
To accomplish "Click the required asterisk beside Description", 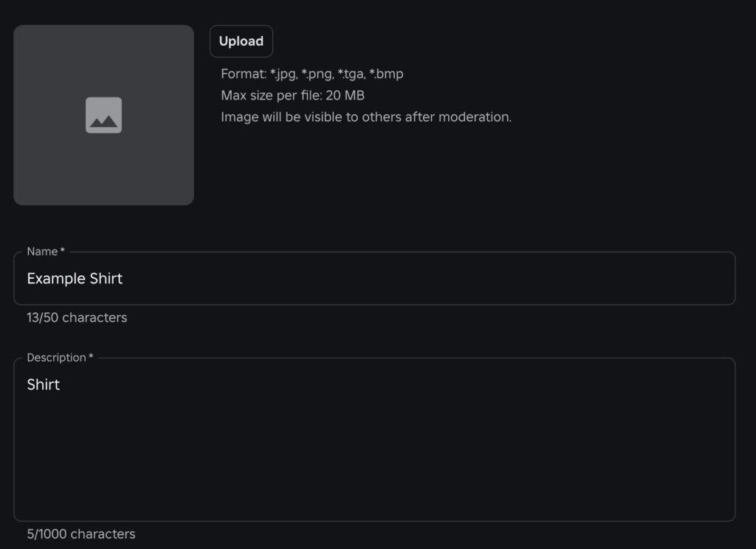I will (91, 356).
